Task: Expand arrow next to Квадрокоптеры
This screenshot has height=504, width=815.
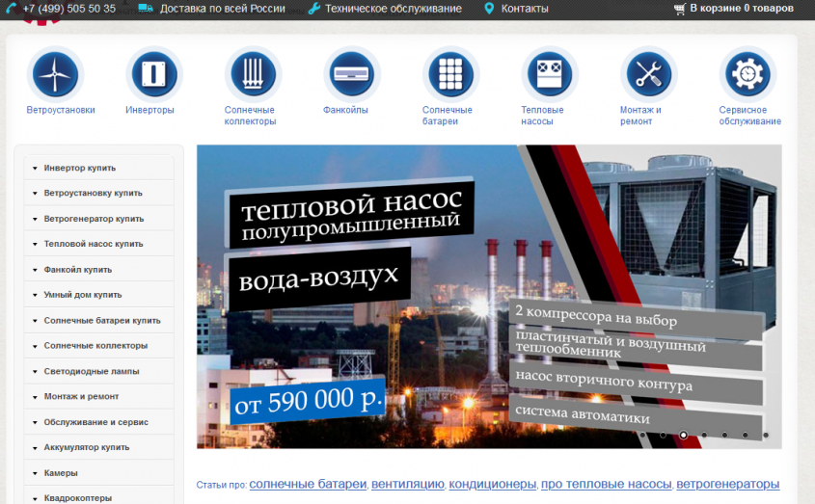Action: point(35,499)
